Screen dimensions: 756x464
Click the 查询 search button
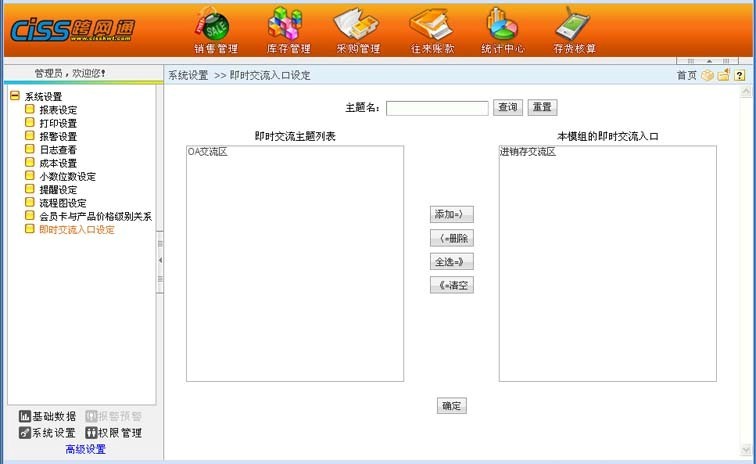click(x=508, y=107)
